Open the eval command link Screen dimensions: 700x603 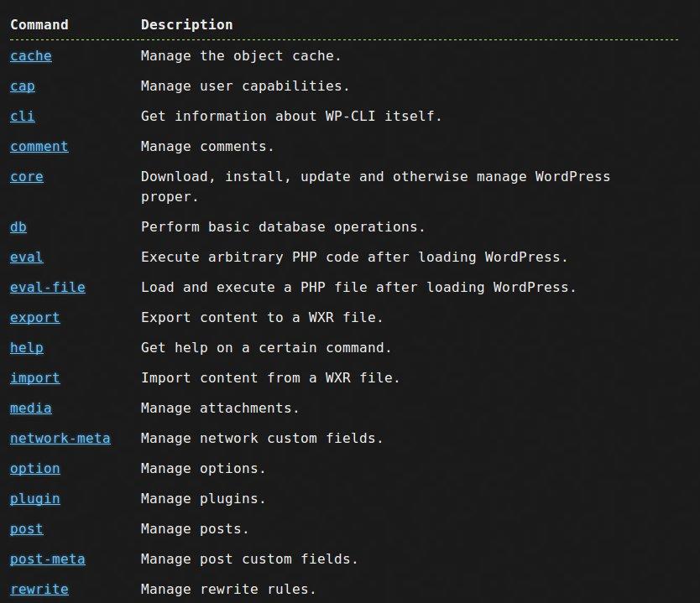coord(27,257)
